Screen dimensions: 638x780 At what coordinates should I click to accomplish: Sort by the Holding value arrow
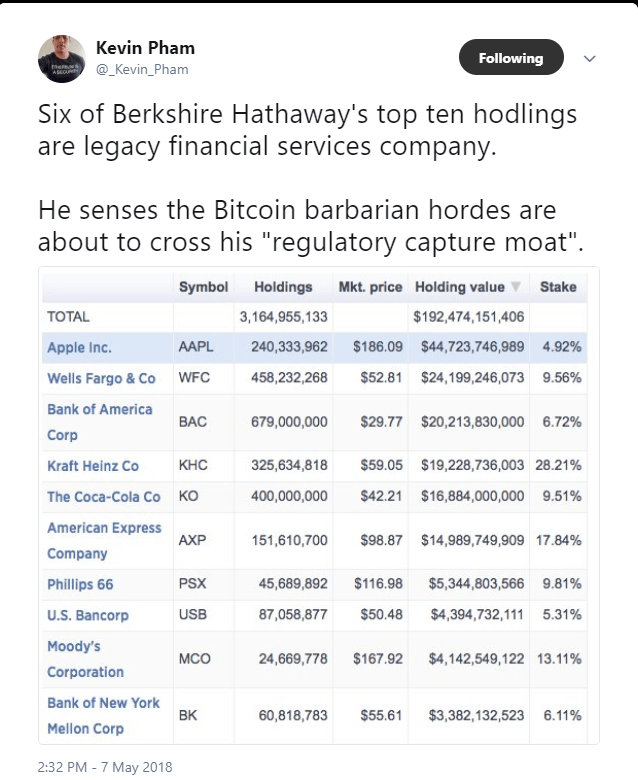[x=516, y=287]
